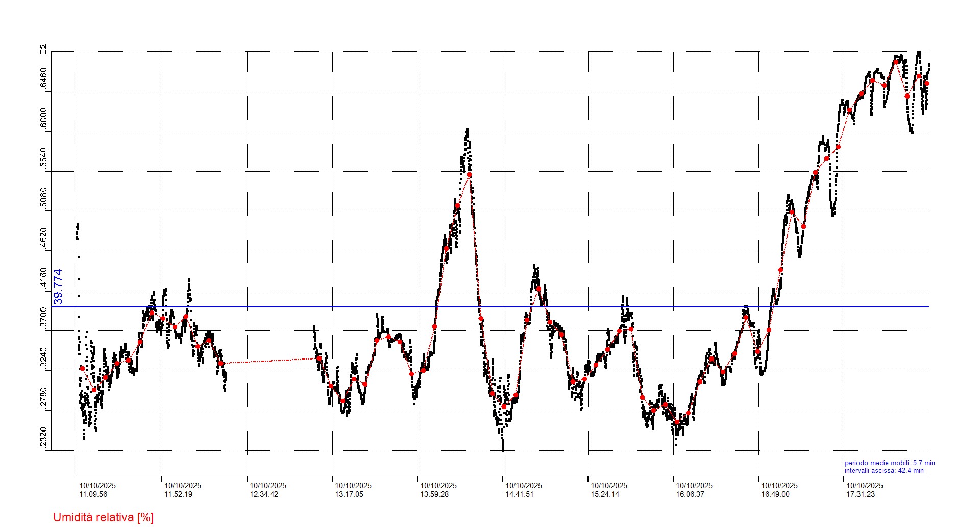Click the .2320 y-axis tick label
980x527 pixels.
pyautogui.click(x=44, y=439)
